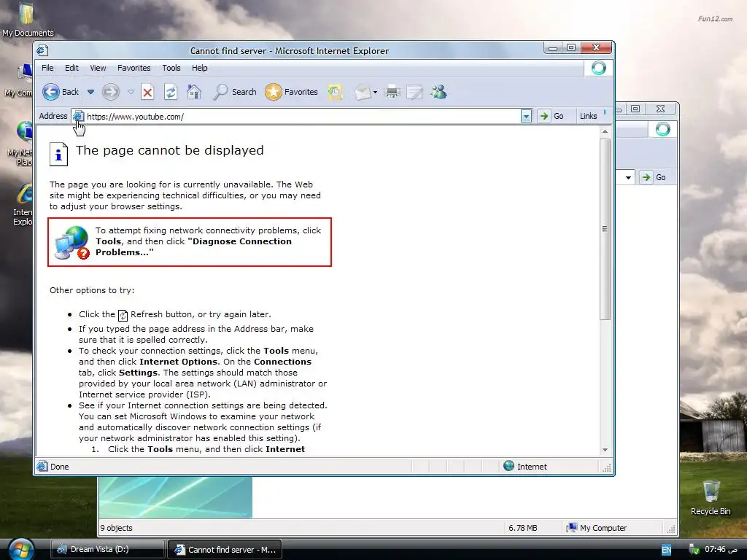Click the system tray network icon
The width and height of the screenshot is (747, 560).
click(694, 550)
